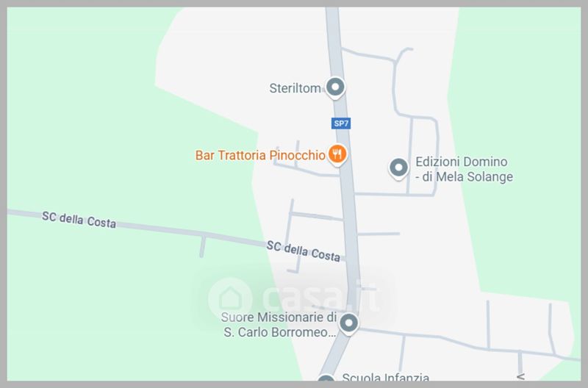Click the left SC della Costa road label
The height and width of the screenshot is (388, 588).
tap(79, 220)
